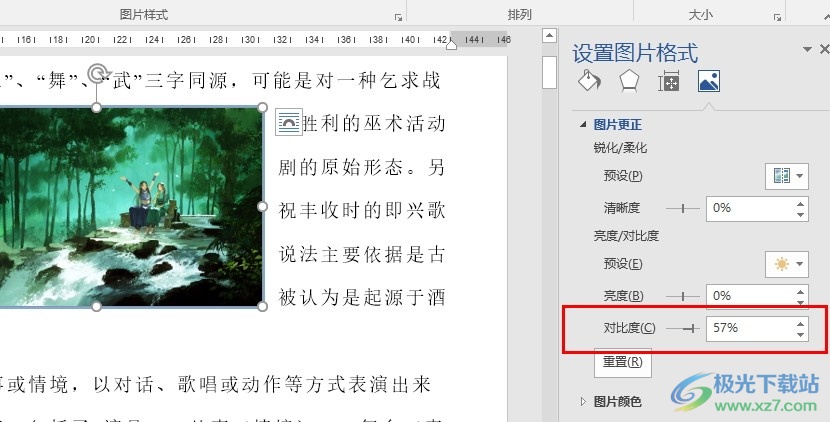Click the text line 祝丰收时的即兴歌
Image resolution: width=830 pixels, height=422 pixels.
click(x=362, y=211)
